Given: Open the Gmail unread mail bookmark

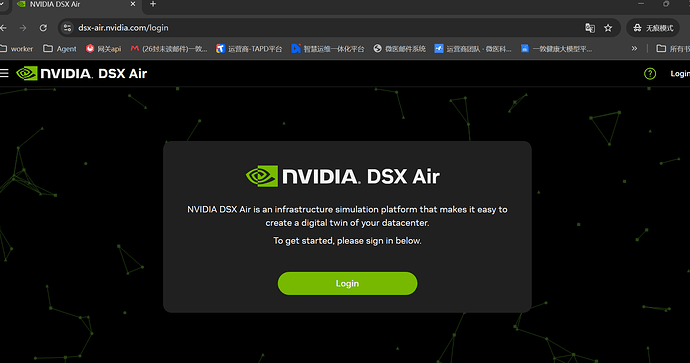Looking at the screenshot, I should tap(169, 49).
